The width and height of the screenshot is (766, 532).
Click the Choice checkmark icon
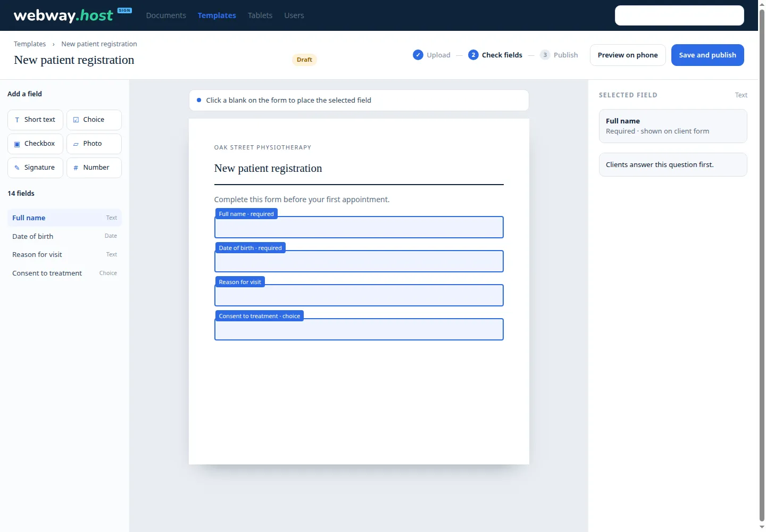pyautogui.click(x=76, y=120)
